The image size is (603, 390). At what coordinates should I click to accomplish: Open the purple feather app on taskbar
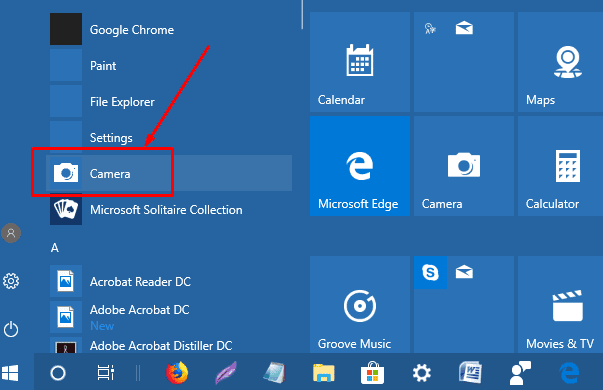[226, 373]
